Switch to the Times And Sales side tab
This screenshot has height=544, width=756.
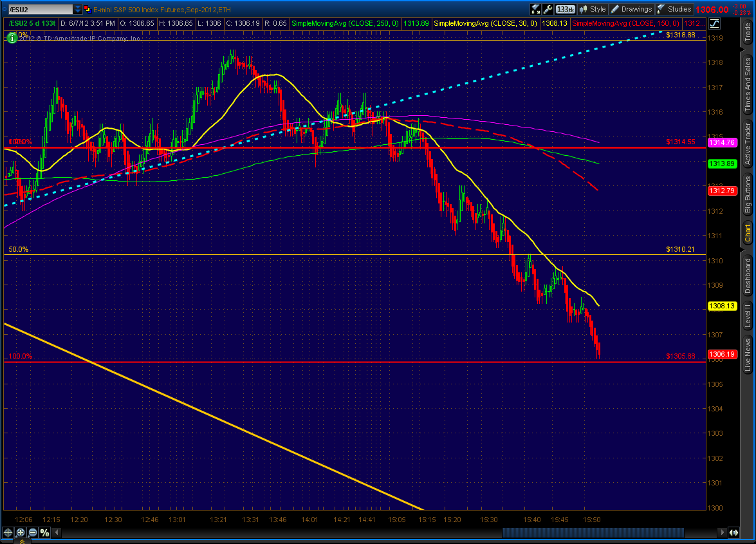coord(748,84)
